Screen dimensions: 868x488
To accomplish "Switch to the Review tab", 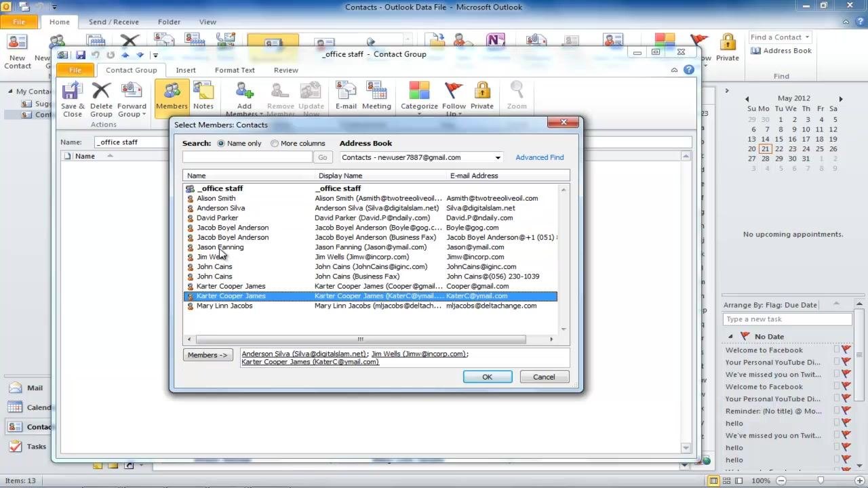I will point(285,70).
